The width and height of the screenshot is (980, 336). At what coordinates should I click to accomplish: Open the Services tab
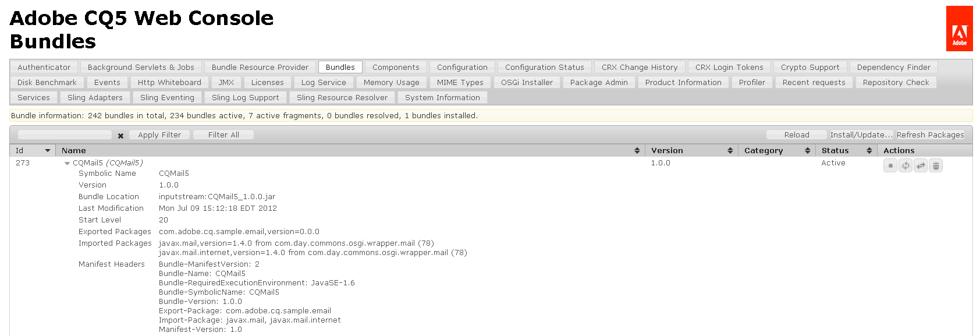[34, 97]
